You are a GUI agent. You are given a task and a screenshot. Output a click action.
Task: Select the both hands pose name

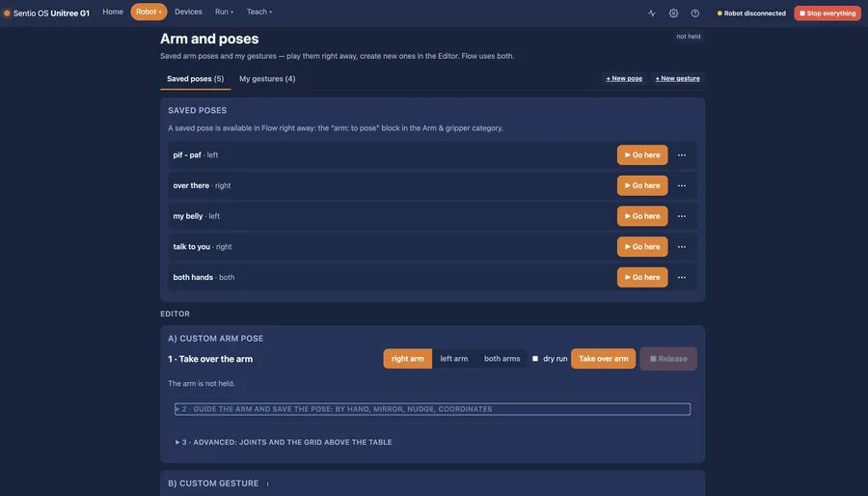[193, 277]
